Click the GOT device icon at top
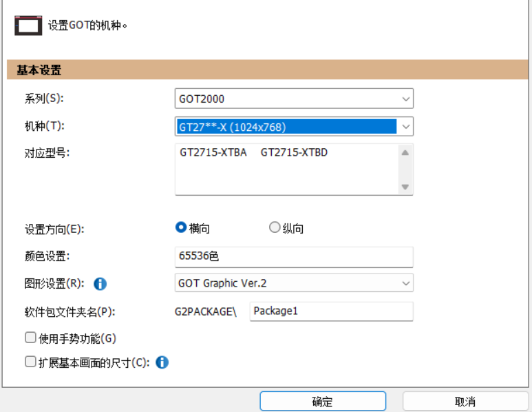The image size is (532, 412). click(28, 26)
